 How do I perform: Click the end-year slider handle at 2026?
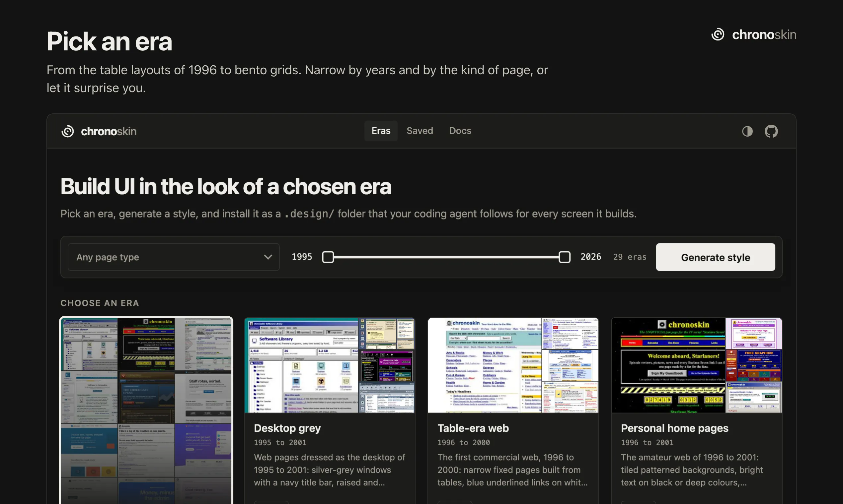click(564, 257)
